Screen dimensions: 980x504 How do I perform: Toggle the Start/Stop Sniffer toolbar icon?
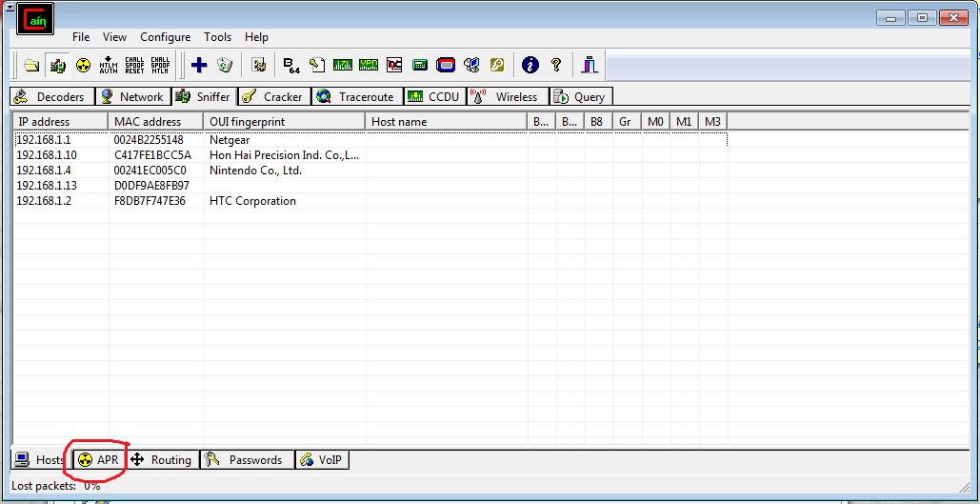click(x=57, y=65)
